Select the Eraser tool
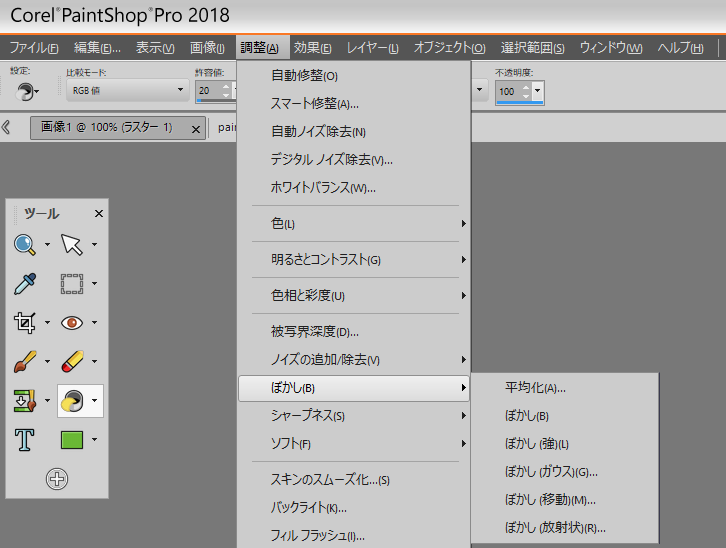Viewport: 726px width, 548px height. [x=71, y=362]
